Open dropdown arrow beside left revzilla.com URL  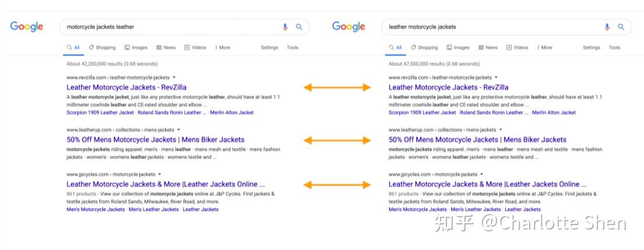[174, 77]
